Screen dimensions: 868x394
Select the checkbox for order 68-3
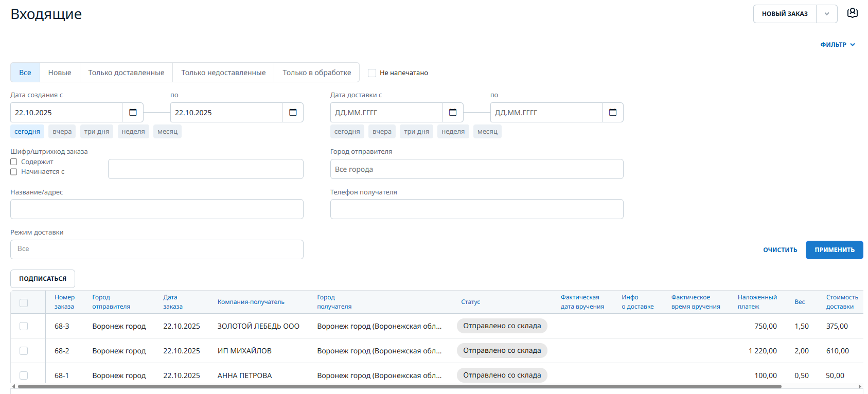(x=24, y=326)
